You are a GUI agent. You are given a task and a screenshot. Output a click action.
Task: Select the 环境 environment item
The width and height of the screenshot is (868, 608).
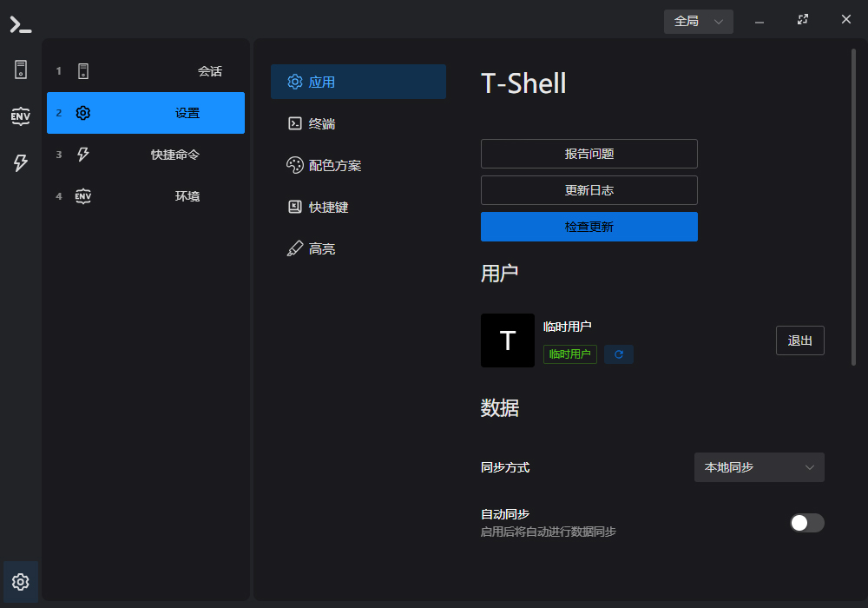click(146, 196)
